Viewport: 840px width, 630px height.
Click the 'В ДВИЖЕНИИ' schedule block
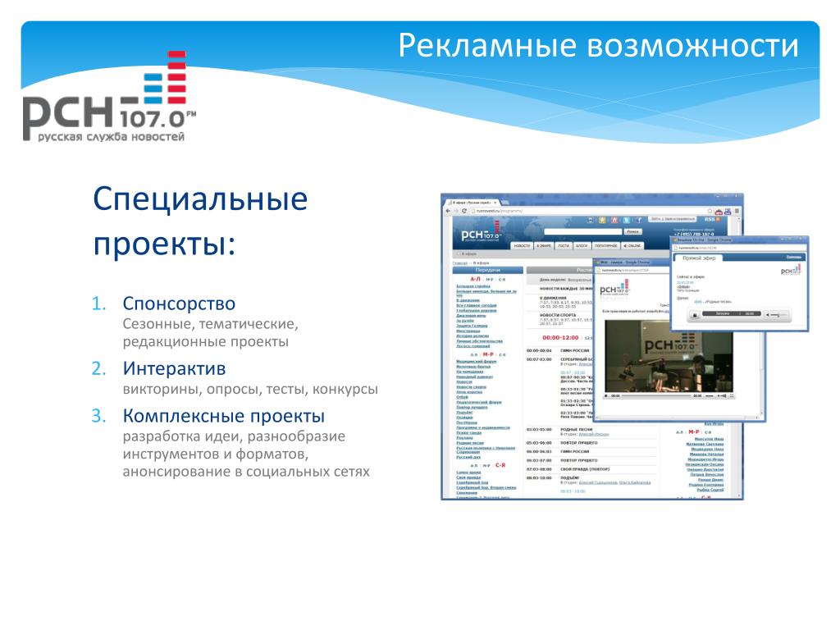click(x=566, y=302)
